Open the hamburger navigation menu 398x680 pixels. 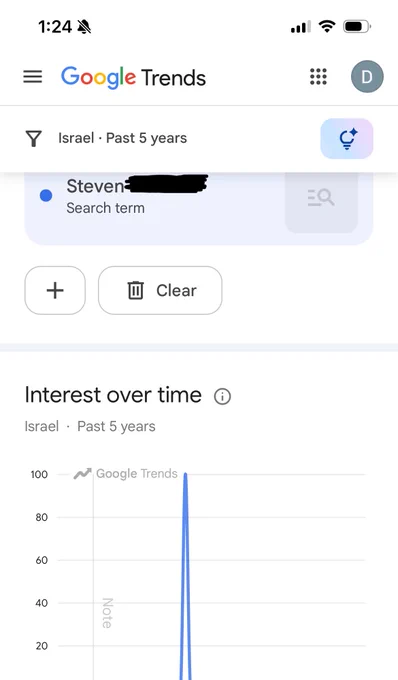33,77
